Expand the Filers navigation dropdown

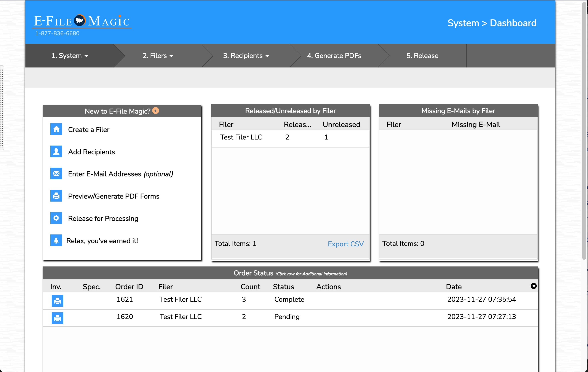158,56
